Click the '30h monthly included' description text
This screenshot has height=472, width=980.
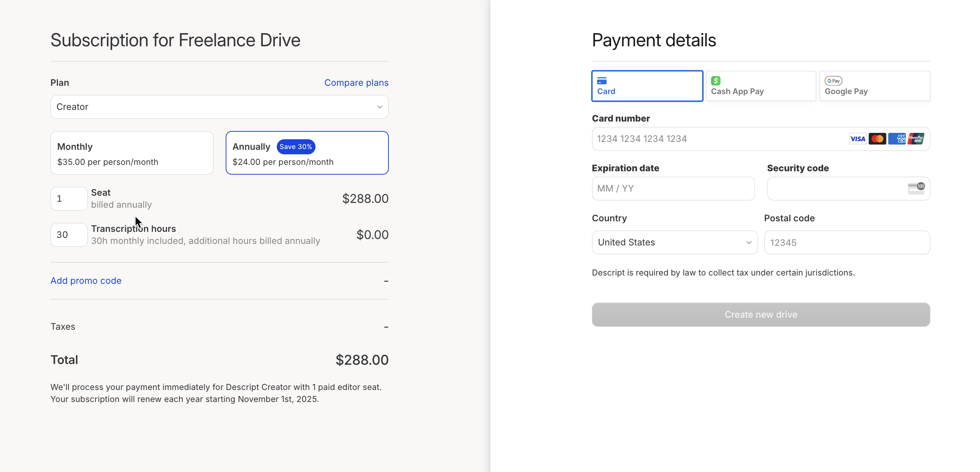[205, 241]
